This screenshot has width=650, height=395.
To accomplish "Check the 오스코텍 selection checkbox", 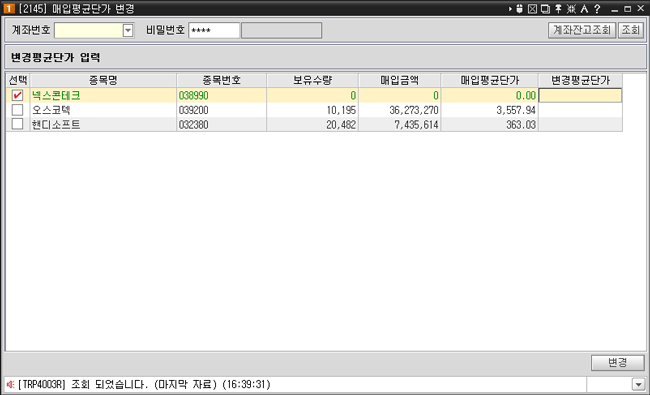I will [x=17, y=110].
